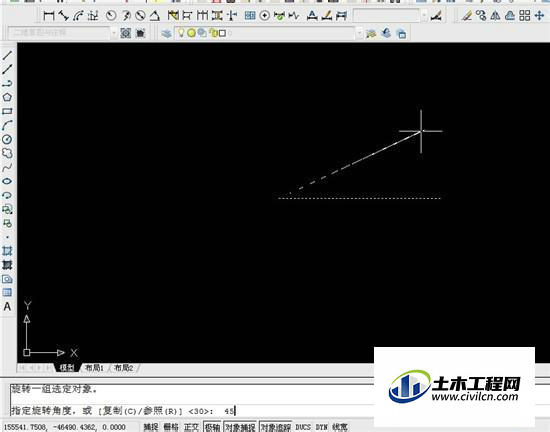550x432 pixels.
Task: Select the multiline Text tool (A)
Action: (7, 307)
